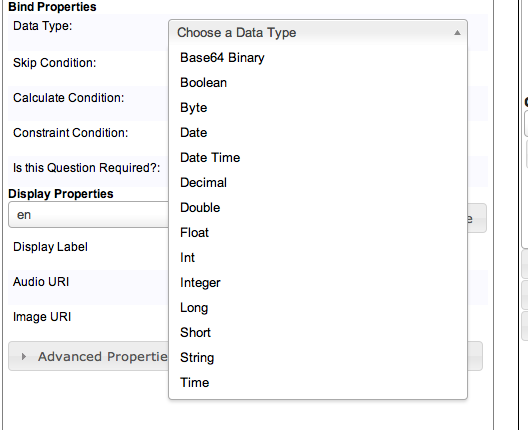Pick Byte from data type list
Screen dimensions: 528x430
click(x=318, y=107)
